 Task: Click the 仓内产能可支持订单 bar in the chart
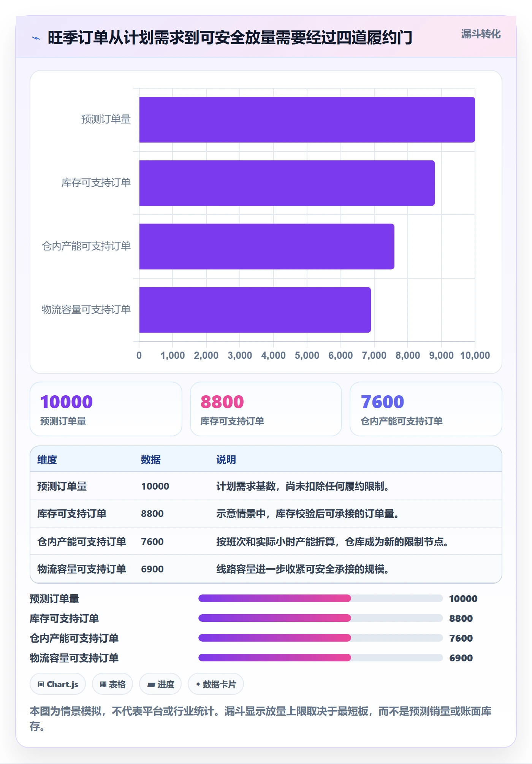pyautogui.click(x=267, y=246)
